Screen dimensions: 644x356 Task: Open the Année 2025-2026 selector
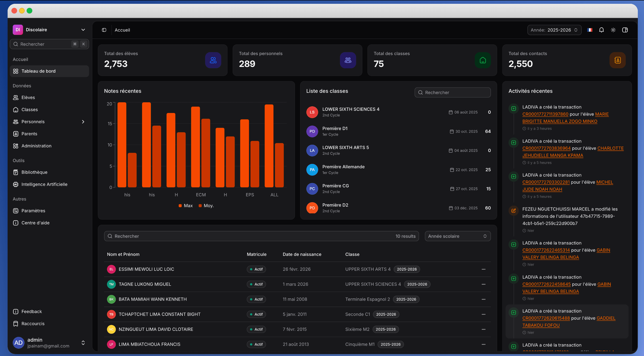point(554,30)
